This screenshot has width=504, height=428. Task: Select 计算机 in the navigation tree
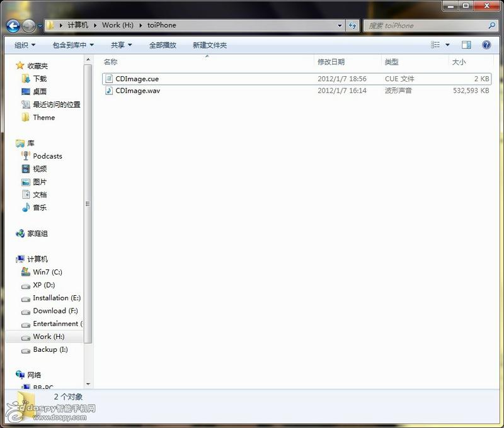coord(37,259)
